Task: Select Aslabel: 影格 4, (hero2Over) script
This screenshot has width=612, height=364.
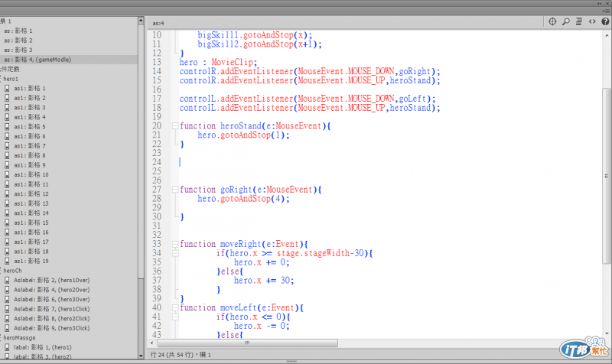Action: pyautogui.click(x=51, y=290)
